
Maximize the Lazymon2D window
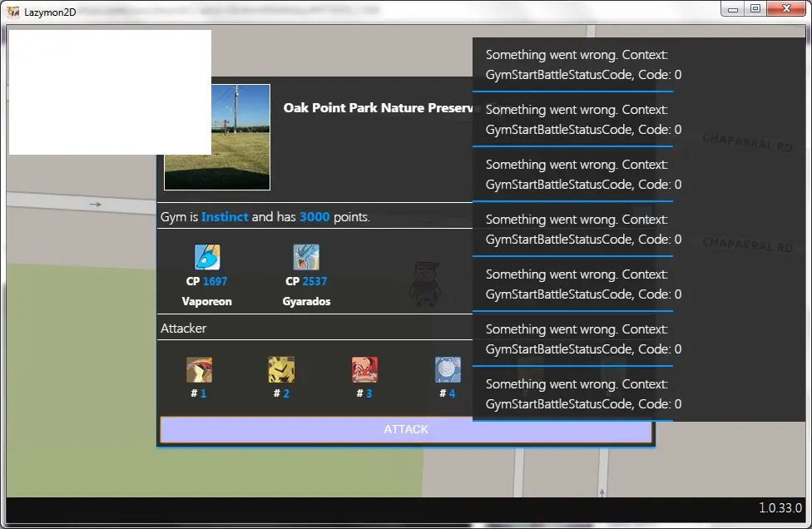pyautogui.click(x=755, y=9)
